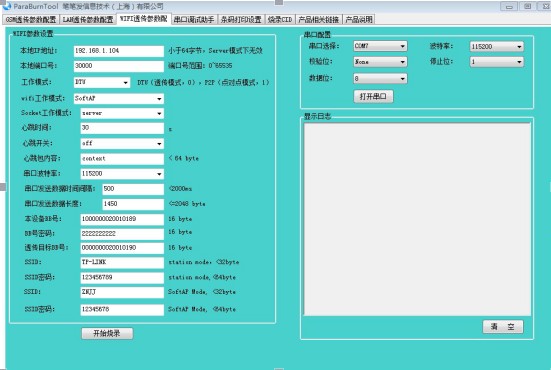Click inside the 显示日志 log area
The image size is (551, 370).
click(x=417, y=219)
